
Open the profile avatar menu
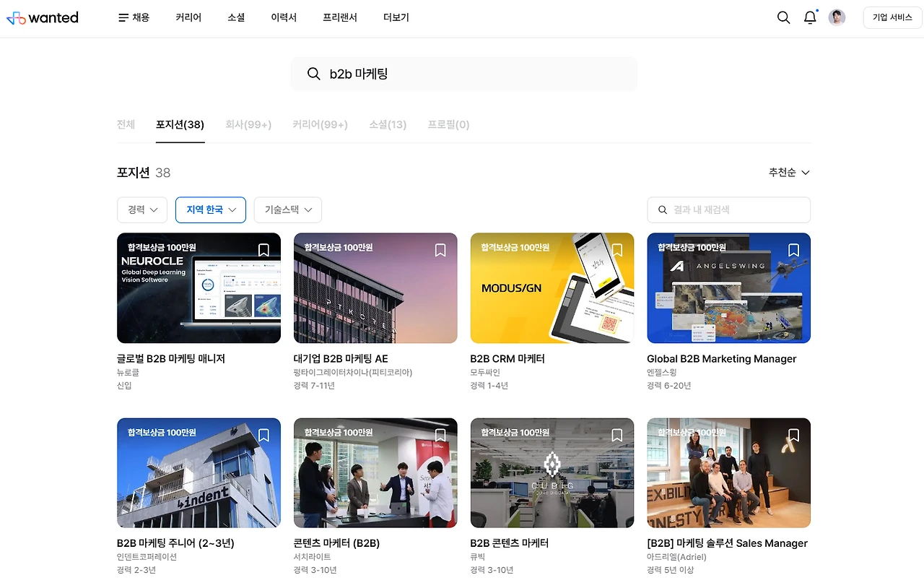click(837, 17)
